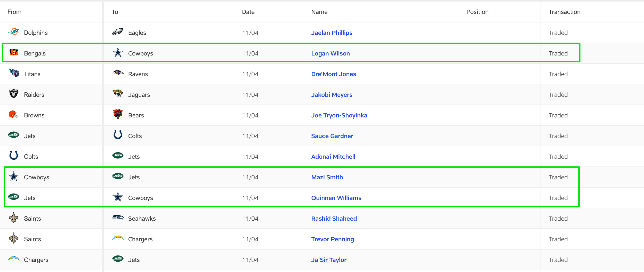Click the Seahawks logo
The height and width of the screenshot is (272, 644).
118,217
